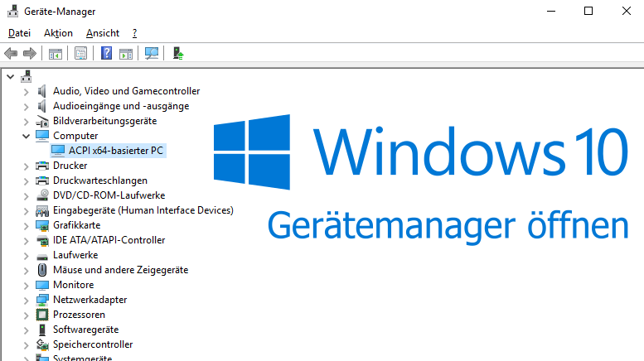This screenshot has height=361, width=644.
Task: Select ACPI x64-basierter PC device
Action: click(116, 151)
